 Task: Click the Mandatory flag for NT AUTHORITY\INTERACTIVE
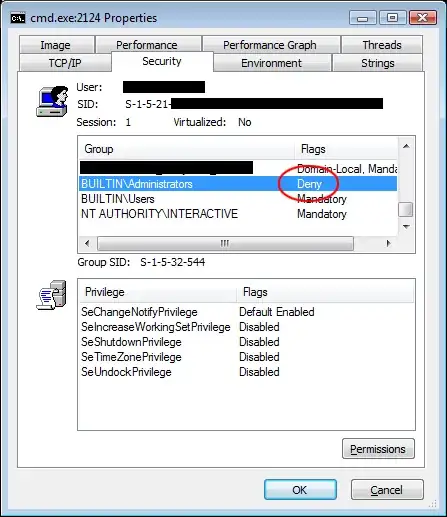(322, 214)
